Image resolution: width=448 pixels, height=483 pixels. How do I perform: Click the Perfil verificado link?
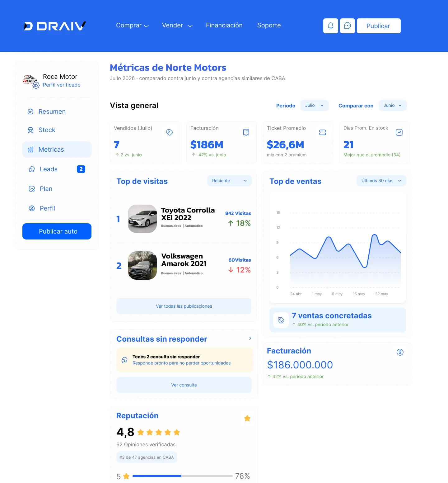[x=62, y=85]
